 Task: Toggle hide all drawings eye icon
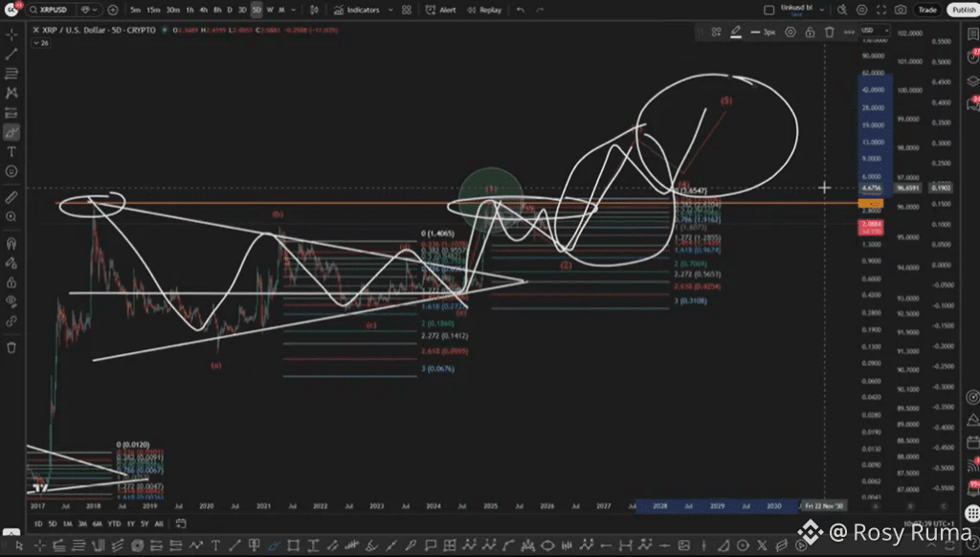[x=11, y=301]
